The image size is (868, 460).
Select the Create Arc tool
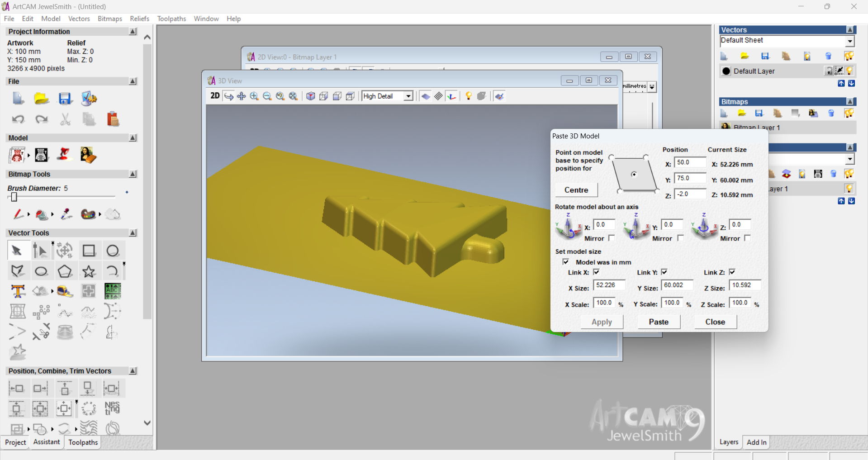click(112, 271)
